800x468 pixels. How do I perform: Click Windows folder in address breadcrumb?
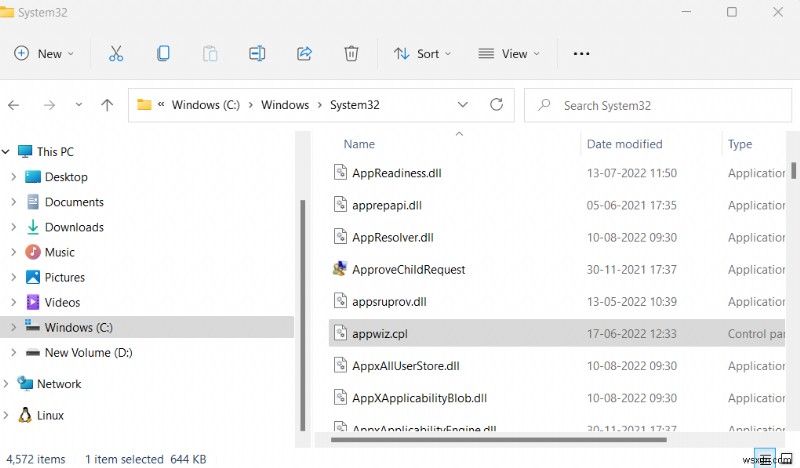click(285, 105)
